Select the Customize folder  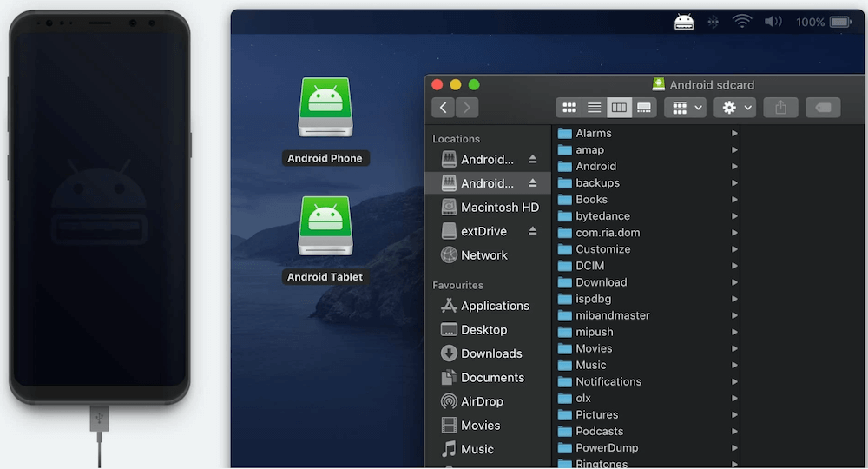(x=647, y=249)
